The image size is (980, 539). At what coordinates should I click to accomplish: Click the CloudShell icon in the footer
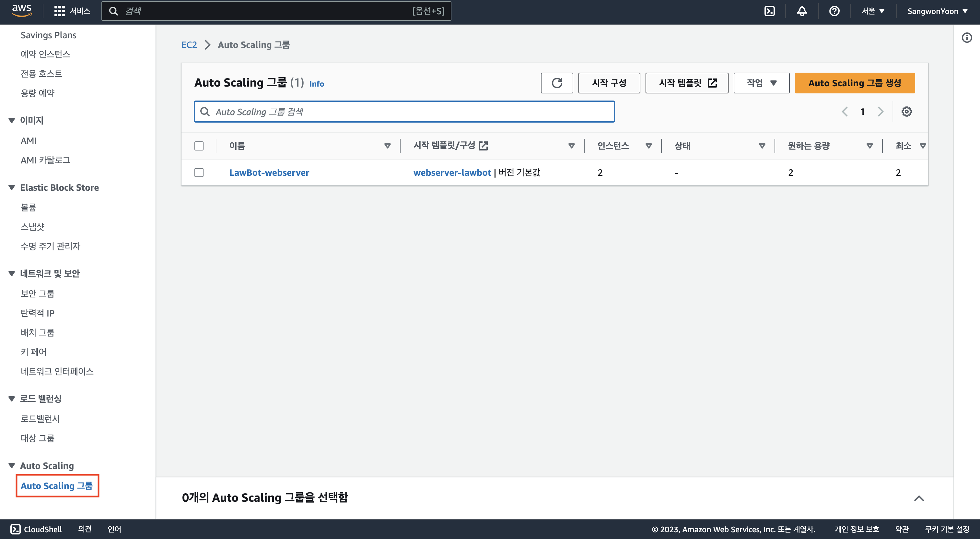click(16, 529)
